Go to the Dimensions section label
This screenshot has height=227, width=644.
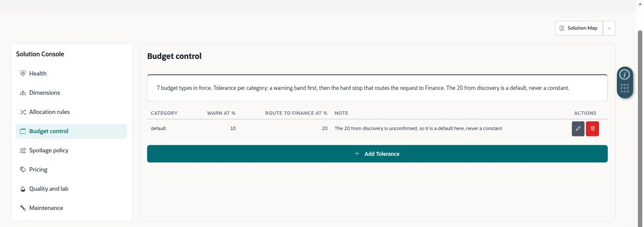(x=45, y=93)
